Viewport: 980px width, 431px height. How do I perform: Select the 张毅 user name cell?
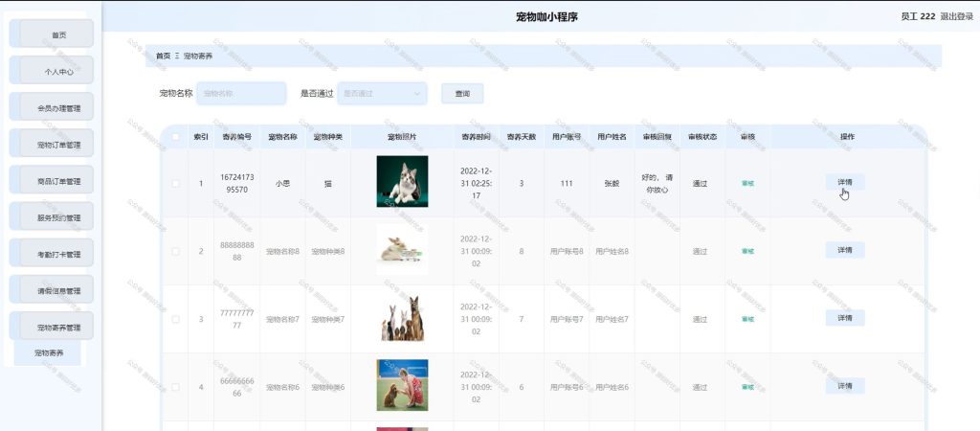[x=612, y=184]
